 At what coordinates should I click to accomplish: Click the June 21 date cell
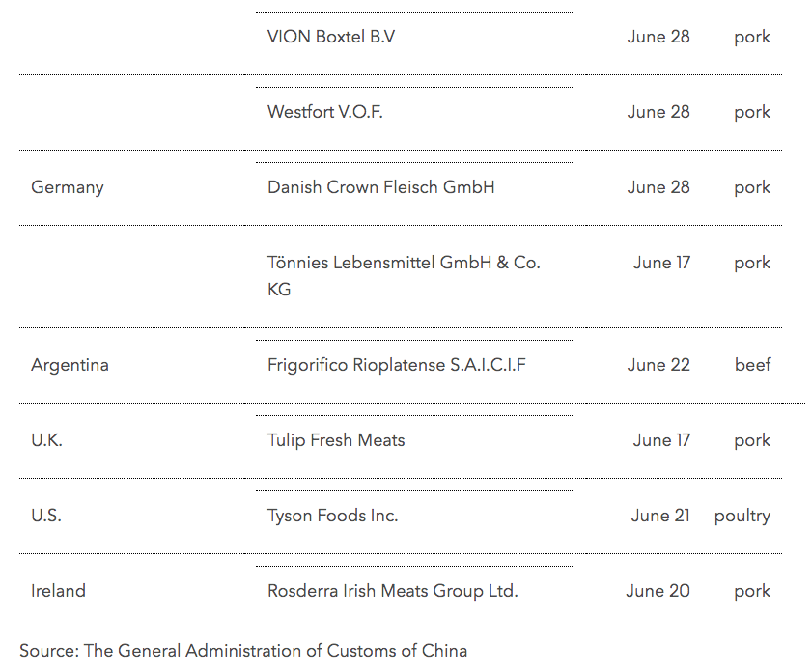click(x=660, y=516)
